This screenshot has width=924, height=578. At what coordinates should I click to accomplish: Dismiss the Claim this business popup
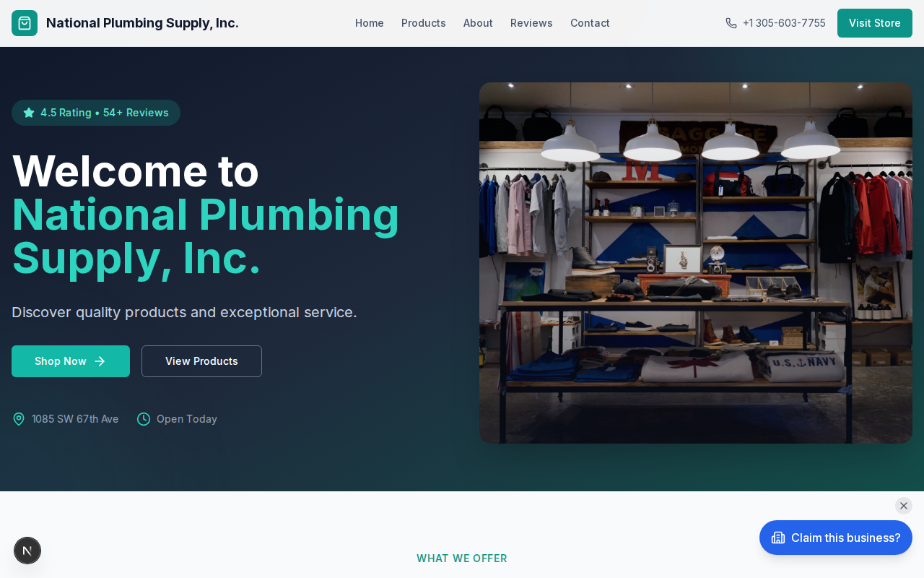pyautogui.click(x=904, y=506)
